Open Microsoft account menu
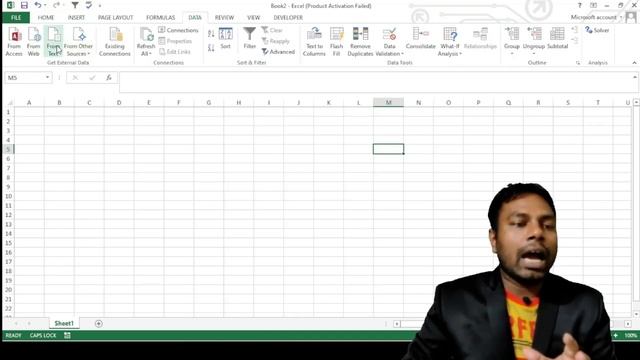Viewport: 640px width, 360px height. [596, 17]
